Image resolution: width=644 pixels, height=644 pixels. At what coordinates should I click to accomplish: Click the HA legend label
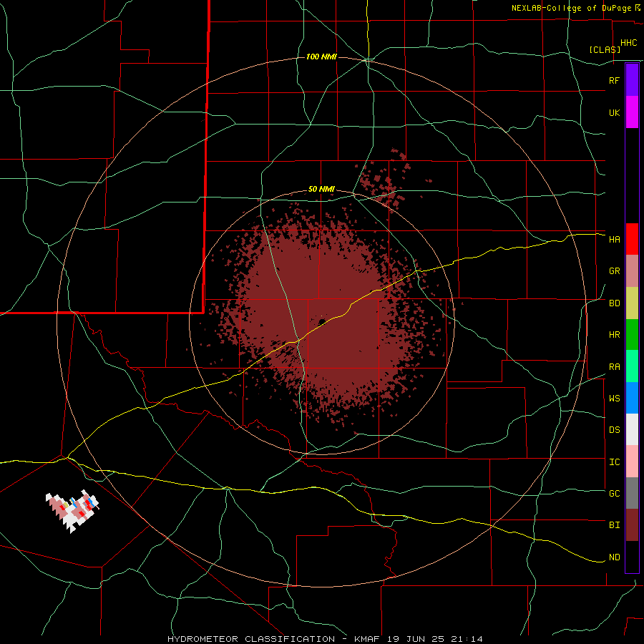click(615, 239)
